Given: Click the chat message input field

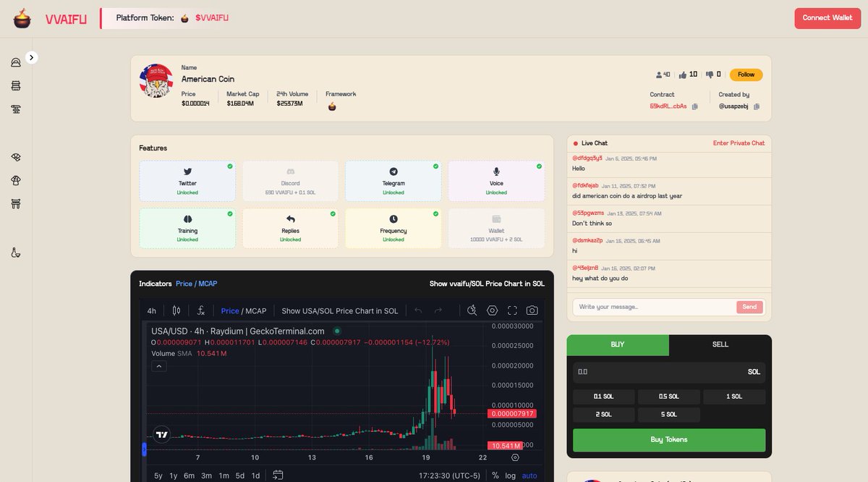Looking at the screenshot, I should 654,307.
